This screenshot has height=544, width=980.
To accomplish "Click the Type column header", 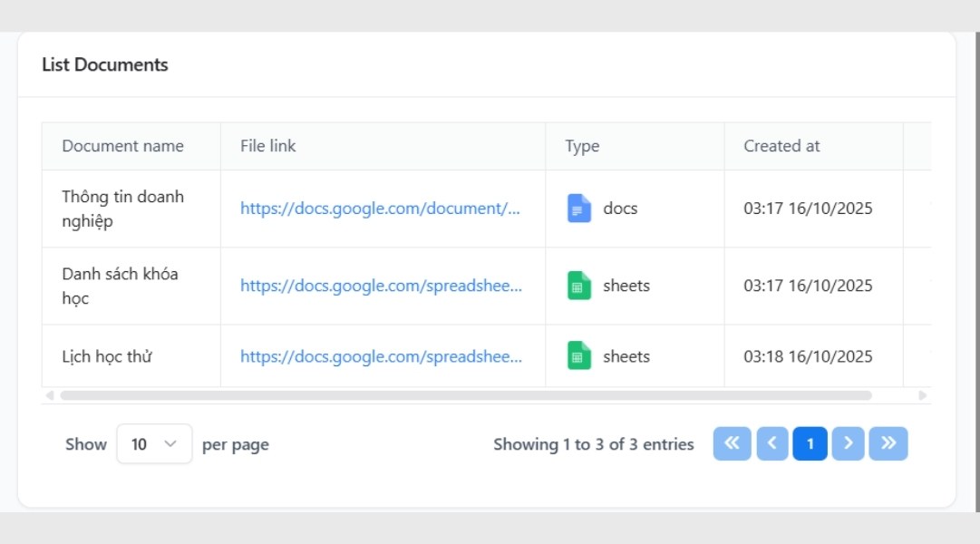I will [582, 146].
